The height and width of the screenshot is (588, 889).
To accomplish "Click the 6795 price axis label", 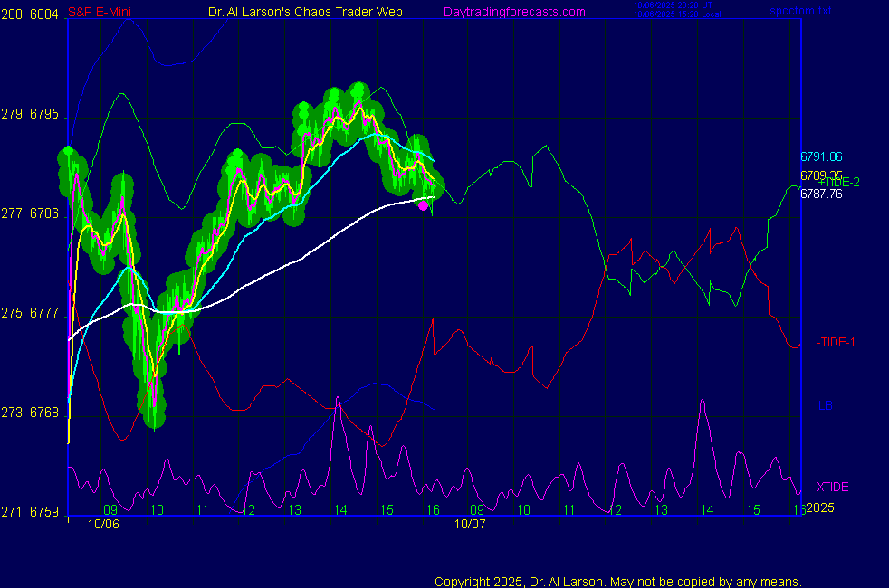I will [44, 115].
